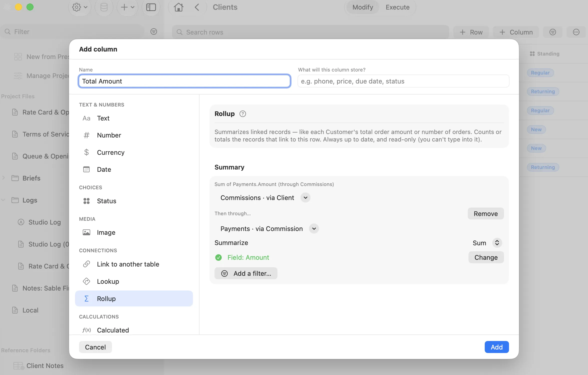This screenshot has height=375, width=588.
Task: Select the Calculated column type
Action: click(x=134, y=330)
